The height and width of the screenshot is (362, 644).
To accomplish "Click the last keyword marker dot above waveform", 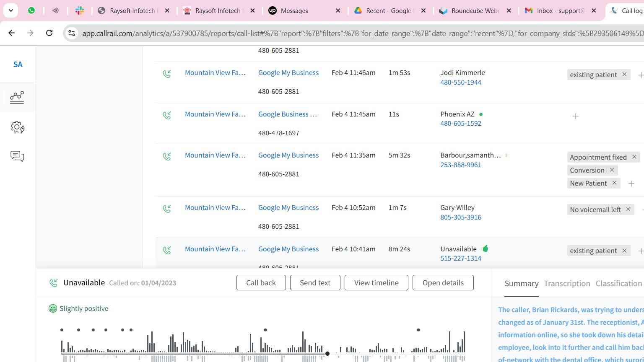I will tap(418, 330).
